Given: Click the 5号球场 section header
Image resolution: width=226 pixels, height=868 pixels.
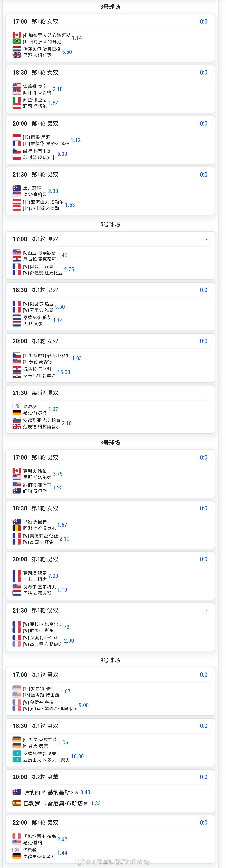Looking at the screenshot, I should (110, 224).
